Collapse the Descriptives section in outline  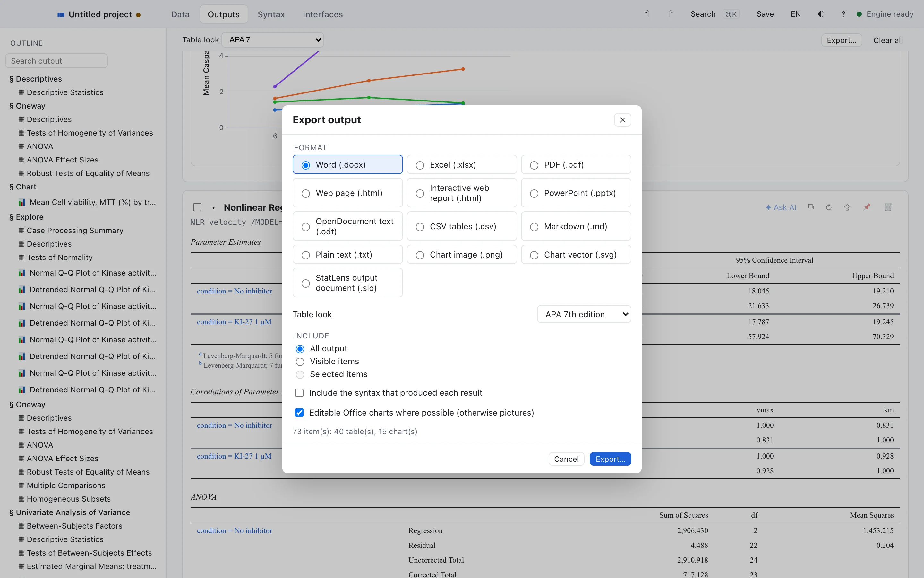(36, 79)
